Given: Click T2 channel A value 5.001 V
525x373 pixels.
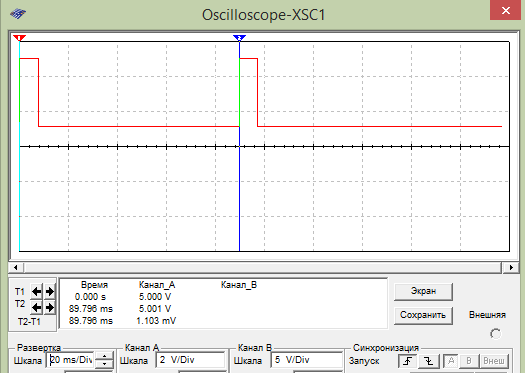Looking at the screenshot, I should pos(155,309).
